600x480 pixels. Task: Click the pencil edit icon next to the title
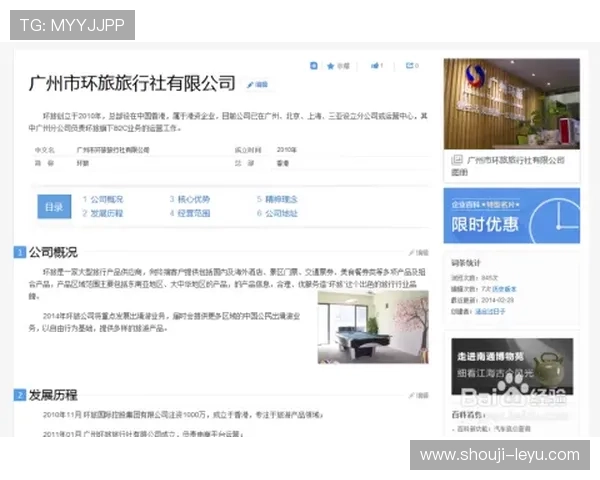(250, 85)
